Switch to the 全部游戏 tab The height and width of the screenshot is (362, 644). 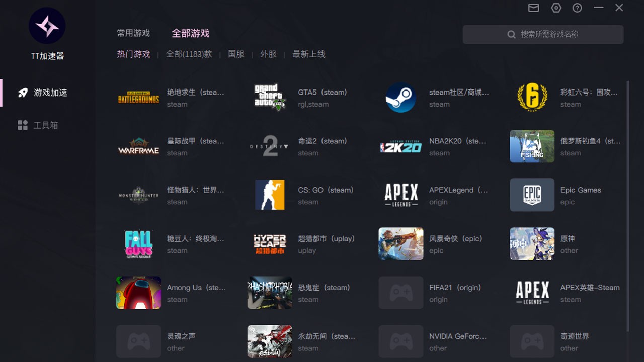191,33
